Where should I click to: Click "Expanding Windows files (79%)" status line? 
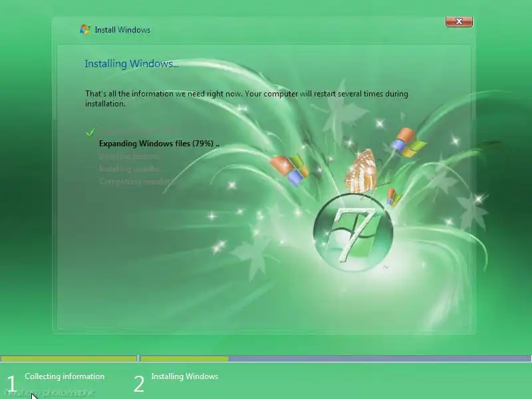tap(159, 144)
